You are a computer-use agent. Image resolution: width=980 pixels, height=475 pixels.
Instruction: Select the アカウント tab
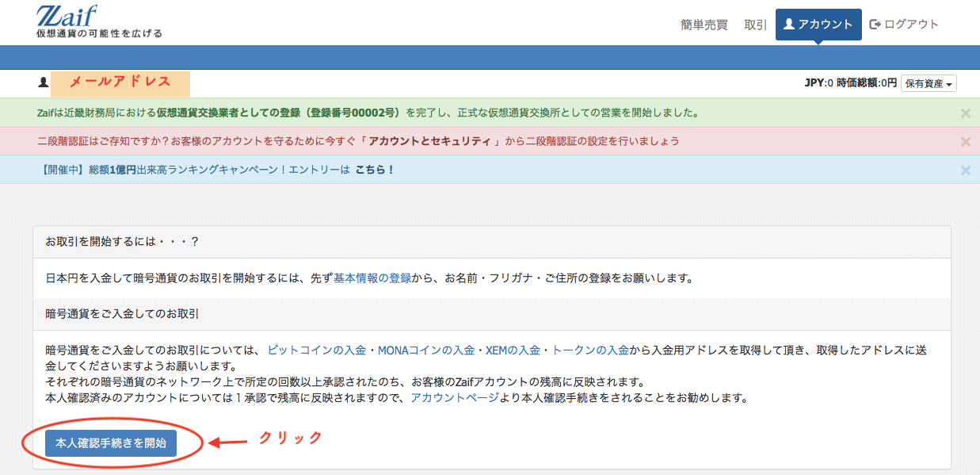[x=818, y=25]
